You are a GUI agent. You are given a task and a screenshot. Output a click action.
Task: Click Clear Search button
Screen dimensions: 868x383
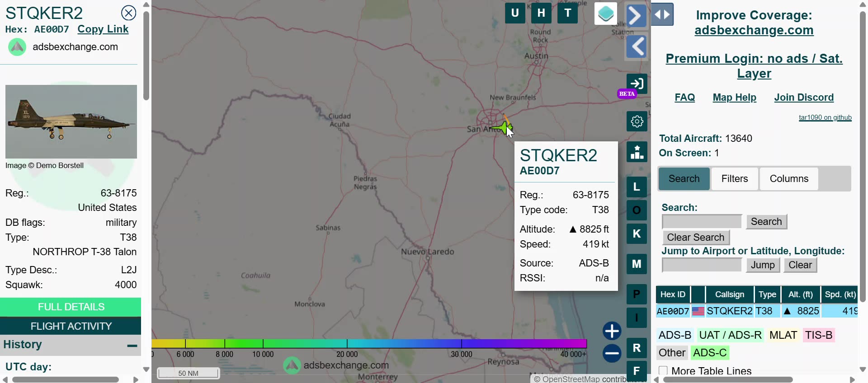click(x=696, y=238)
